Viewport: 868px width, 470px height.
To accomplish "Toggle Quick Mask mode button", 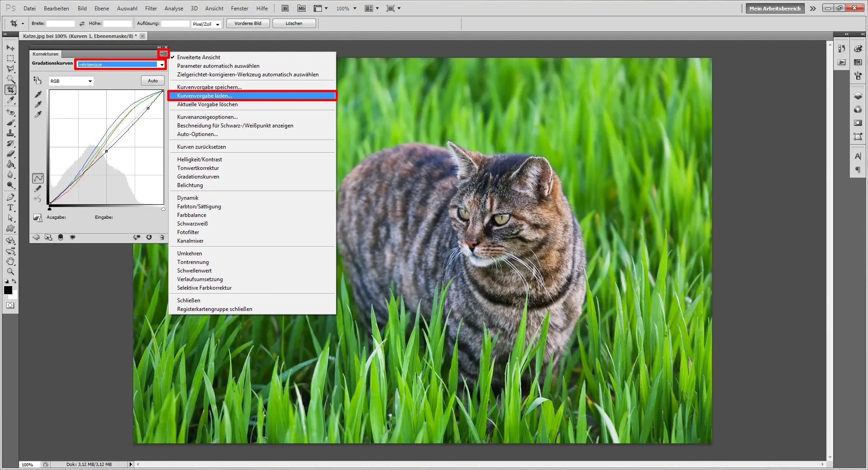I will pyautogui.click(x=10, y=305).
